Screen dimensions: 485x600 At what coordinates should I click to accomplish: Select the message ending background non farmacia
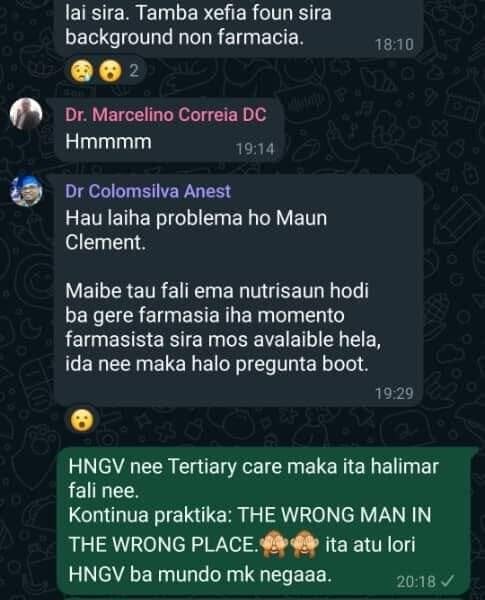point(239,29)
